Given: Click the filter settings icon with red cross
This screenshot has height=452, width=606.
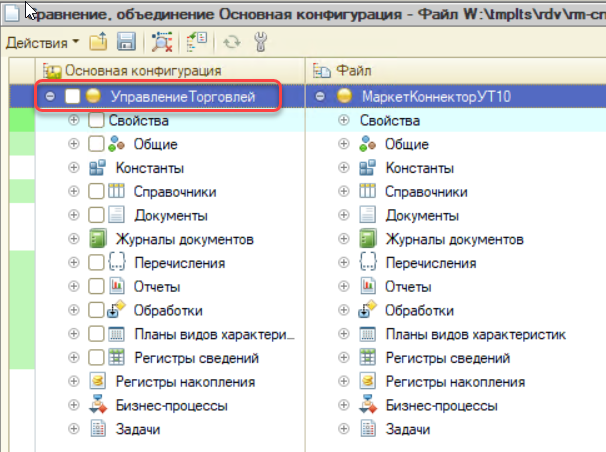Looking at the screenshot, I should [x=162, y=42].
